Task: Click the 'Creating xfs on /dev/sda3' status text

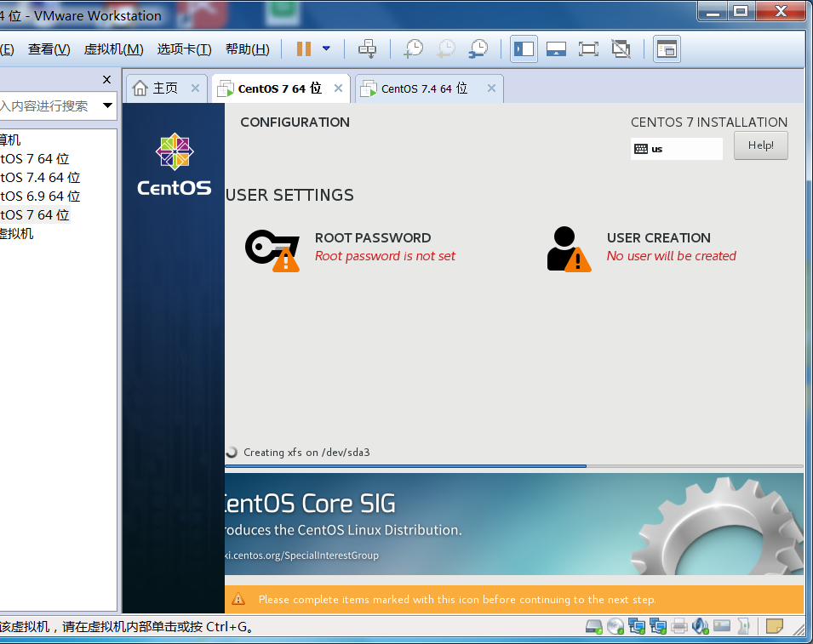Action: 306,453
